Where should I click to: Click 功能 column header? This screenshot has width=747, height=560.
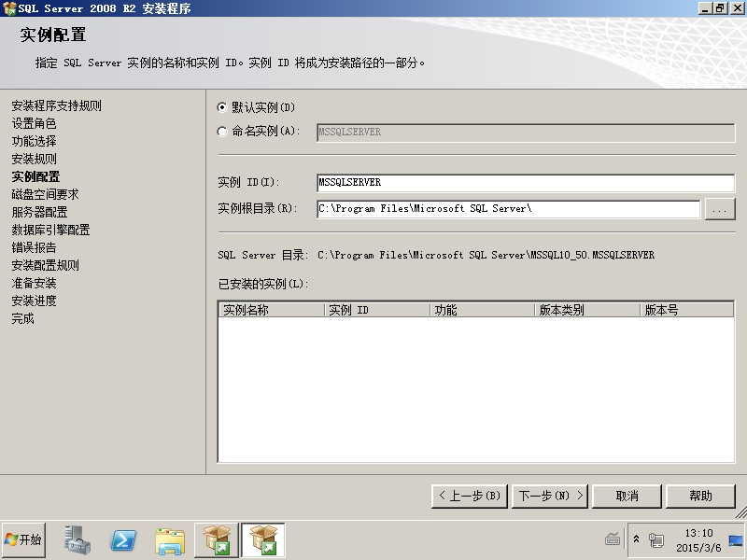pos(483,310)
